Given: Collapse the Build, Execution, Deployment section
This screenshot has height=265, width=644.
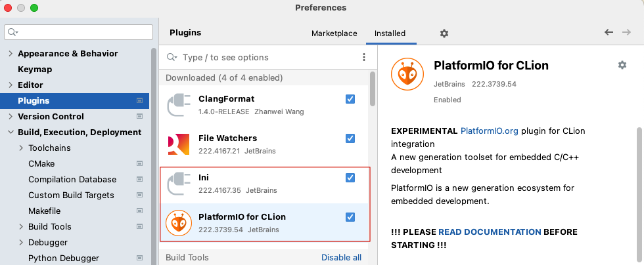Looking at the screenshot, I should (11, 132).
